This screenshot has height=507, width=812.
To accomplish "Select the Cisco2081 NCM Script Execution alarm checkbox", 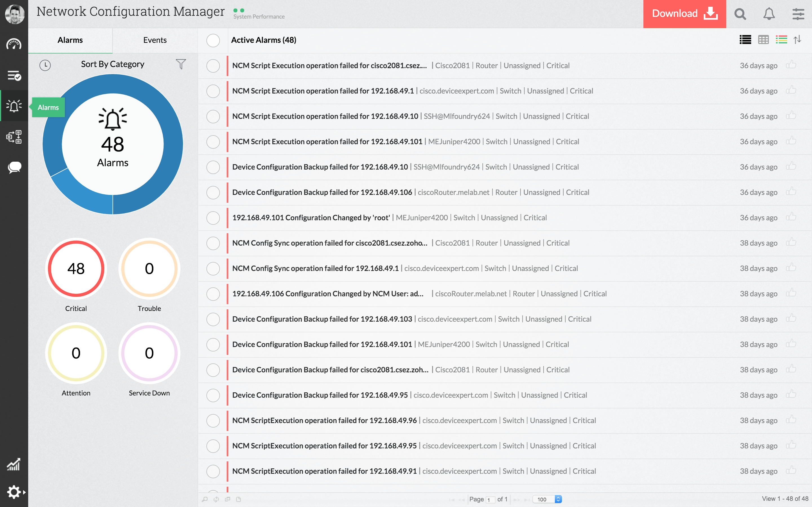I will click(213, 66).
